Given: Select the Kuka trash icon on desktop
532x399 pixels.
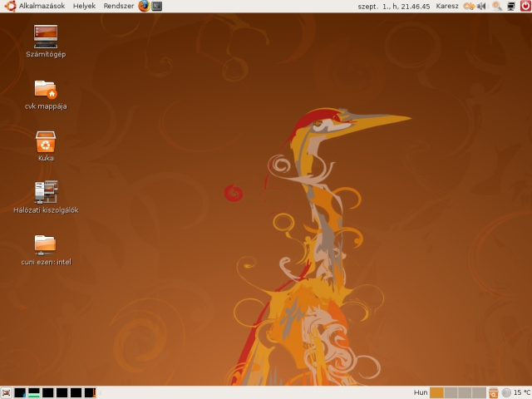Looking at the screenshot, I should click(x=46, y=146).
